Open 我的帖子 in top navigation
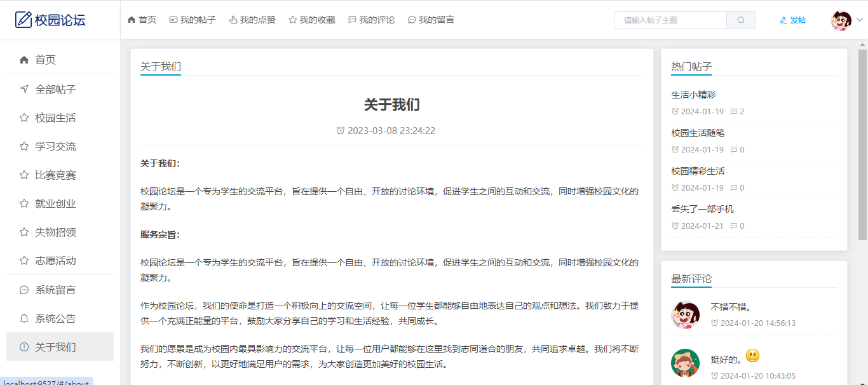 (x=193, y=20)
